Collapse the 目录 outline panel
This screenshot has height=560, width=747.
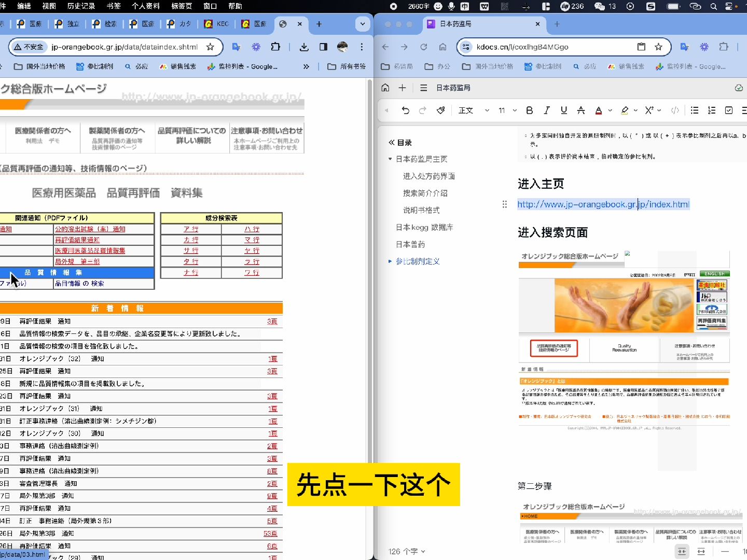tap(392, 142)
